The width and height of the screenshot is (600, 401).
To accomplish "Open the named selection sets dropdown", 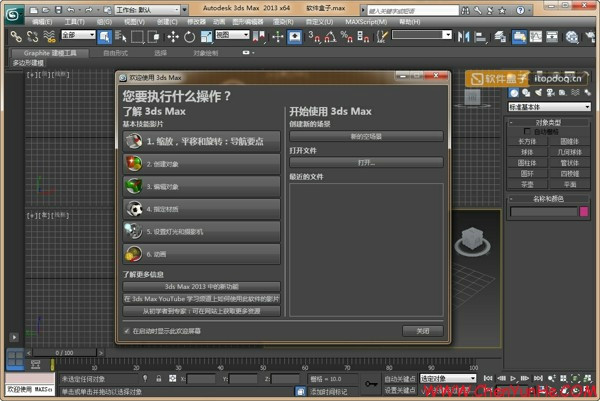I will point(422,35).
